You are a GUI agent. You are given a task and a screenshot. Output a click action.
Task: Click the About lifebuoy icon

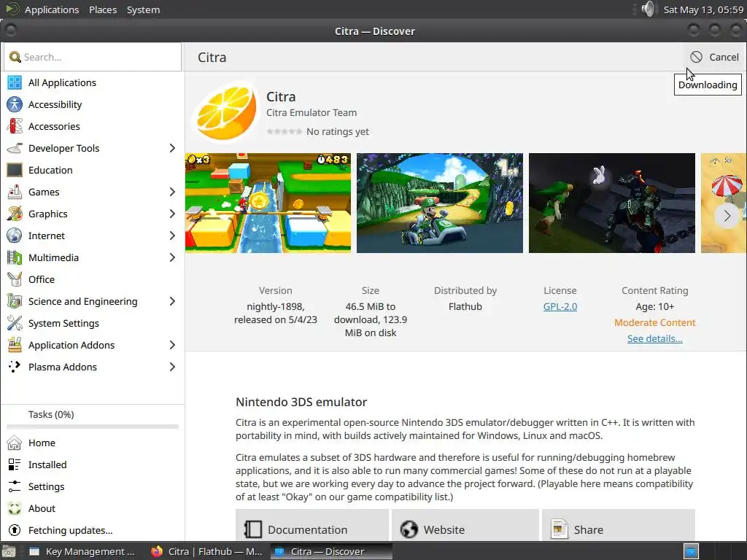pyautogui.click(x=15, y=508)
